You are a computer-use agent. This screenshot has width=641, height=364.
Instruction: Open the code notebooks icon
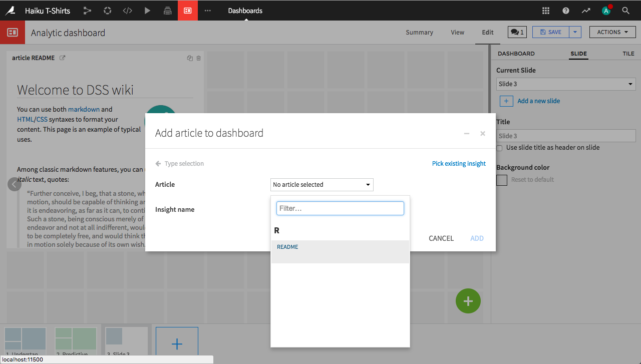click(128, 11)
